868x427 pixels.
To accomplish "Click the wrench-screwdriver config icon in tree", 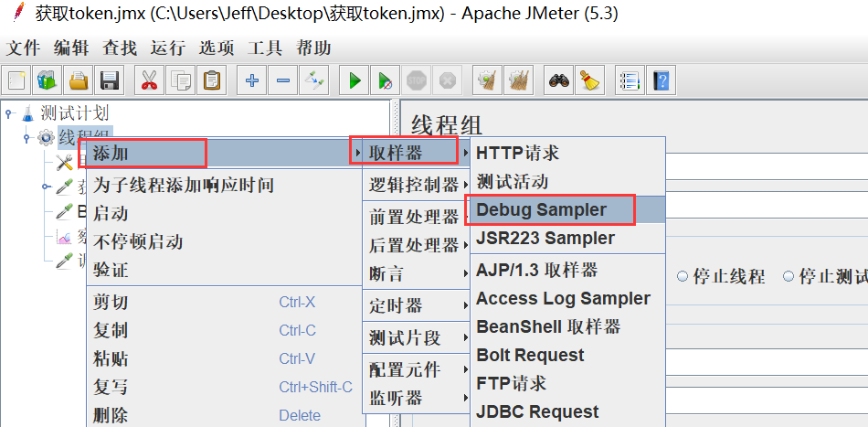I will click(65, 162).
